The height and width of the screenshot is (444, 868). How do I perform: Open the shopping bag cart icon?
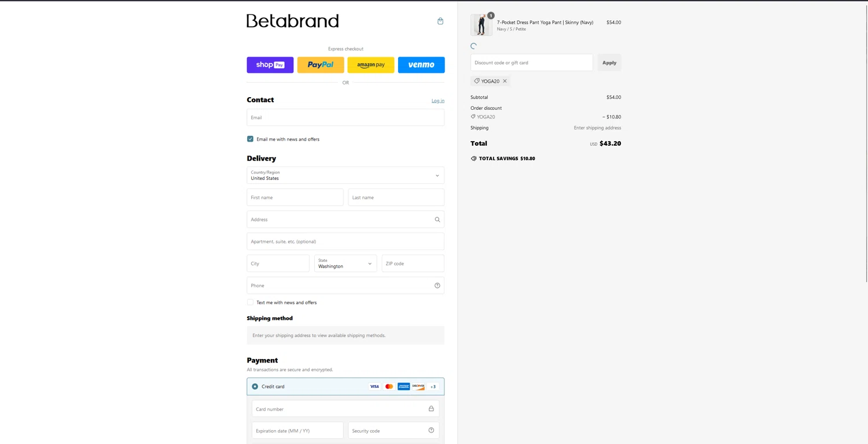(440, 21)
